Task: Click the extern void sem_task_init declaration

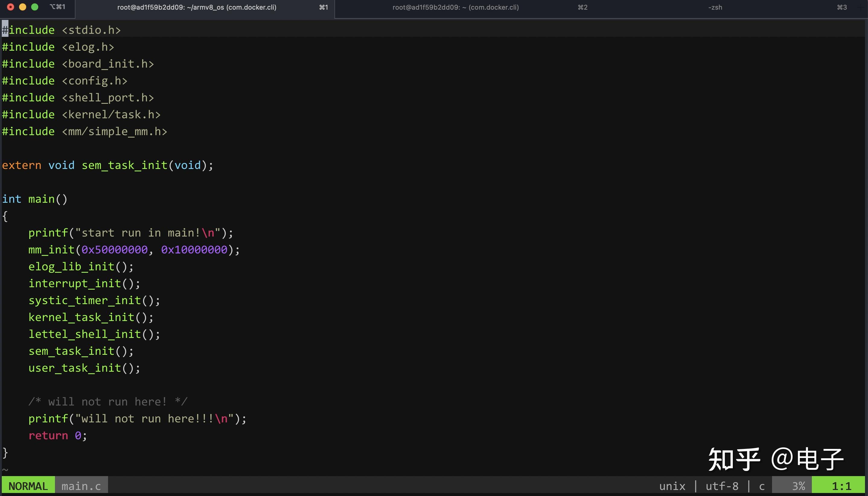Action: 107,165
